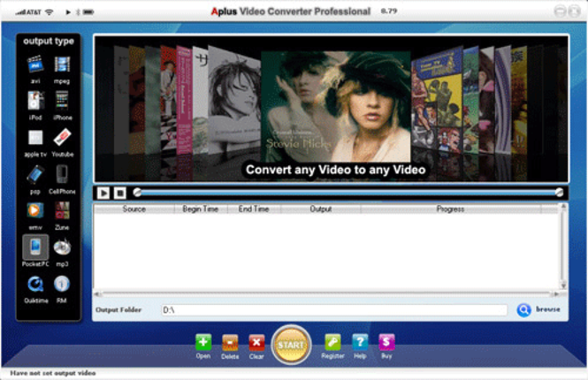588x380 pixels.
Task: Click the Delete file button
Action: [x=230, y=342]
